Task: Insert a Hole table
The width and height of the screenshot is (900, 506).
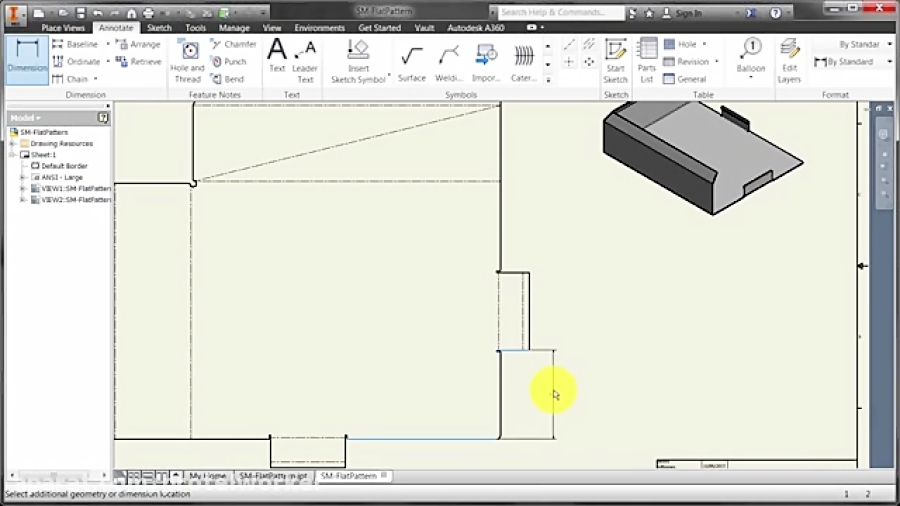Action: point(681,44)
